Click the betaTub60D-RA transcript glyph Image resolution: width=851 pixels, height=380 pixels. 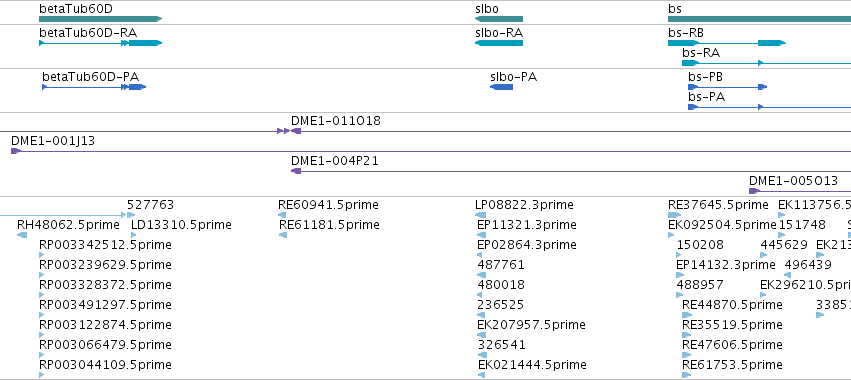100,43
